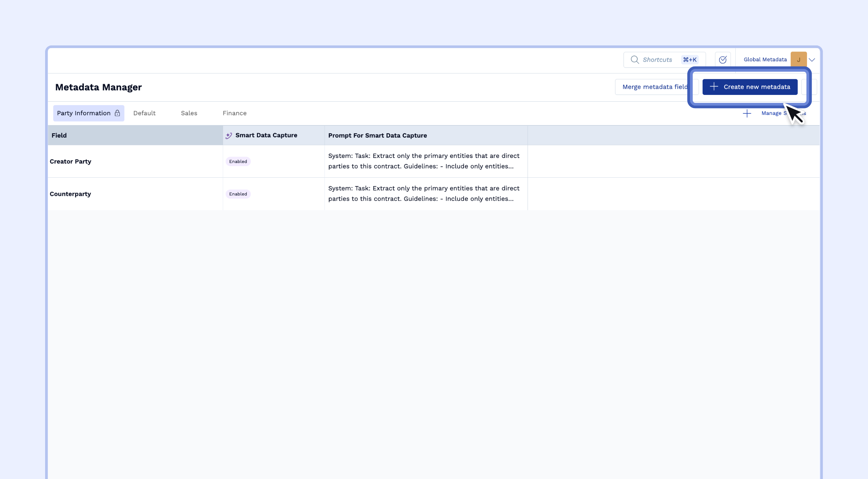This screenshot has width=868, height=479.
Task: Click the search magnifier icon
Action: coord(634,60)
